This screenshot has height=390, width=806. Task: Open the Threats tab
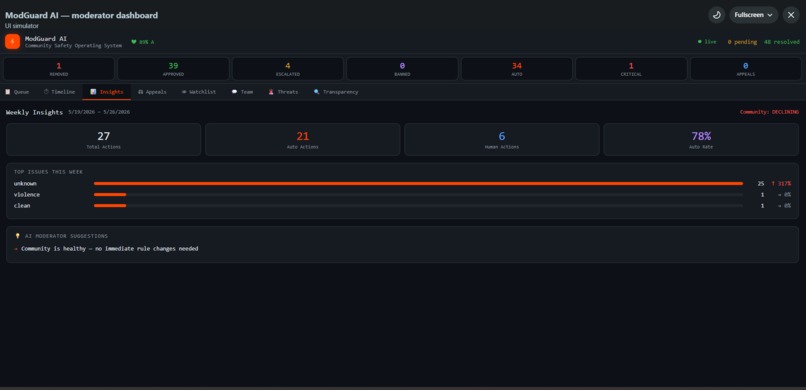(x=283, y=92)
